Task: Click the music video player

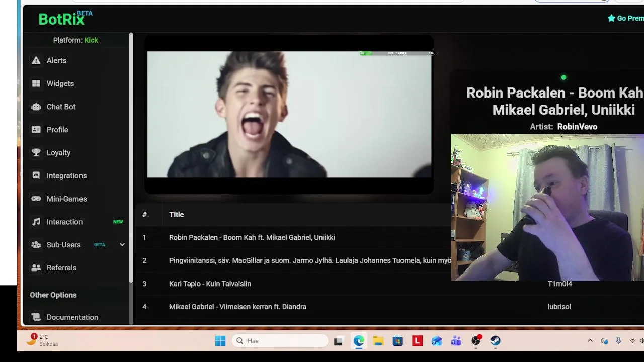Action: [x=289, y=114]
